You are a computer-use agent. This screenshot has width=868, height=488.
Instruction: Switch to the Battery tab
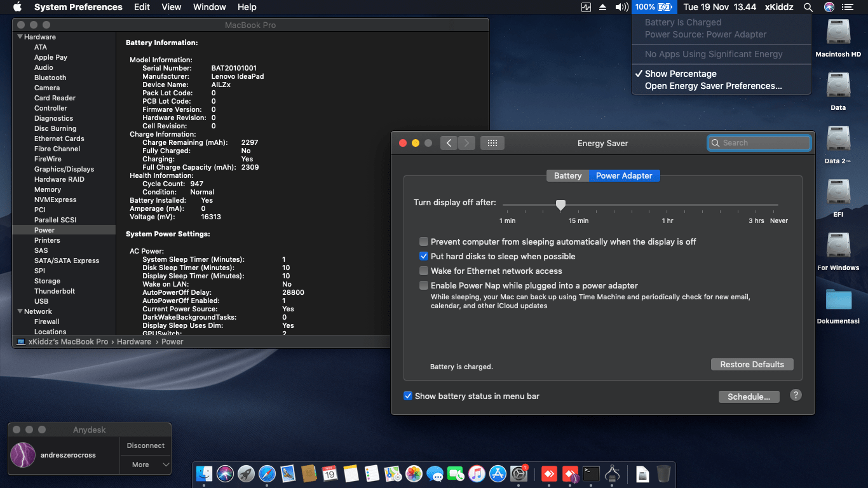[567, 176]
